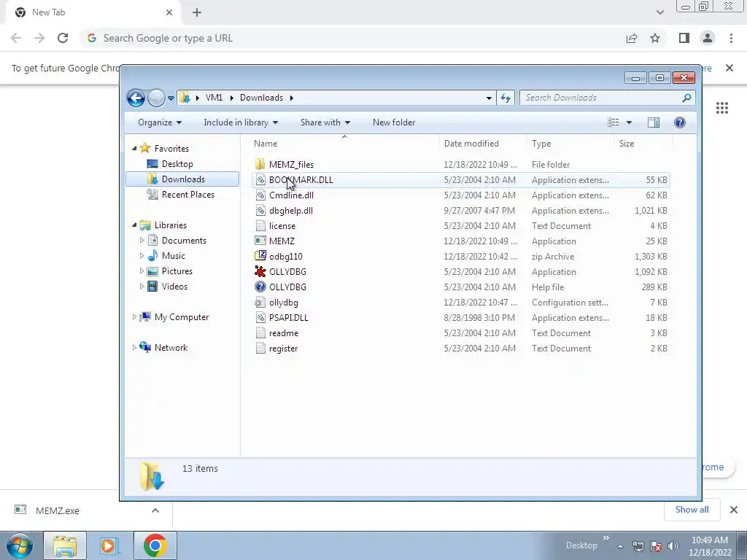747x560 pixels.
Task: Select Recent Places in Favorites
Action: (x=188, y=194)
